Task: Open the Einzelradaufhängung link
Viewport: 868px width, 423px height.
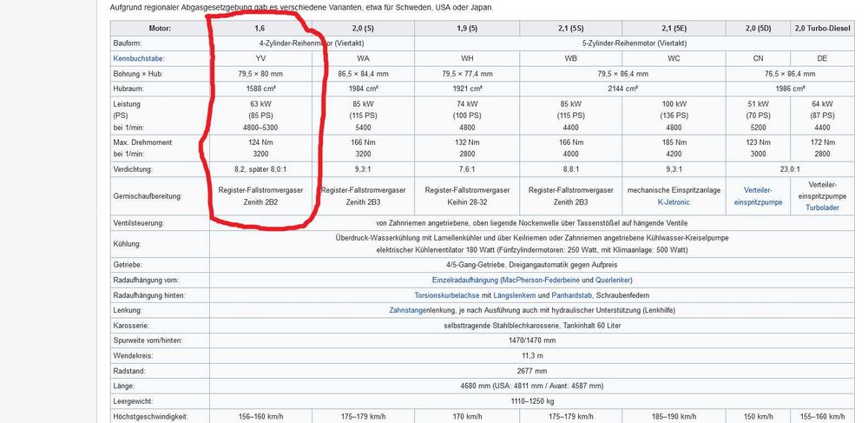Action: point(464,281)
